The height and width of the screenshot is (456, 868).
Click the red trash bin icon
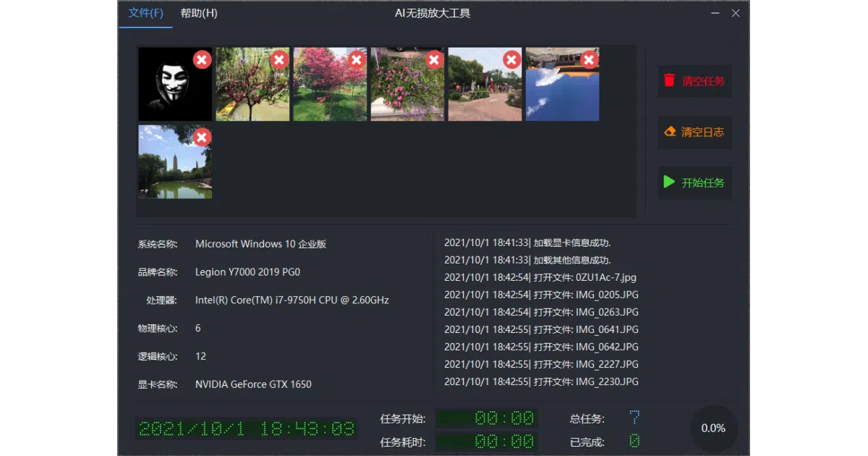669,80
